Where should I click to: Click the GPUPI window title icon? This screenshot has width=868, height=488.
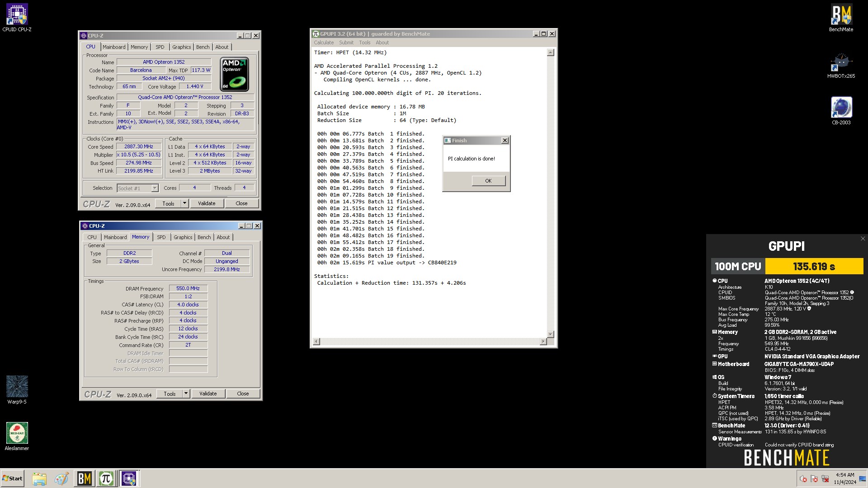pyautogui.click(x=316, y=34)
